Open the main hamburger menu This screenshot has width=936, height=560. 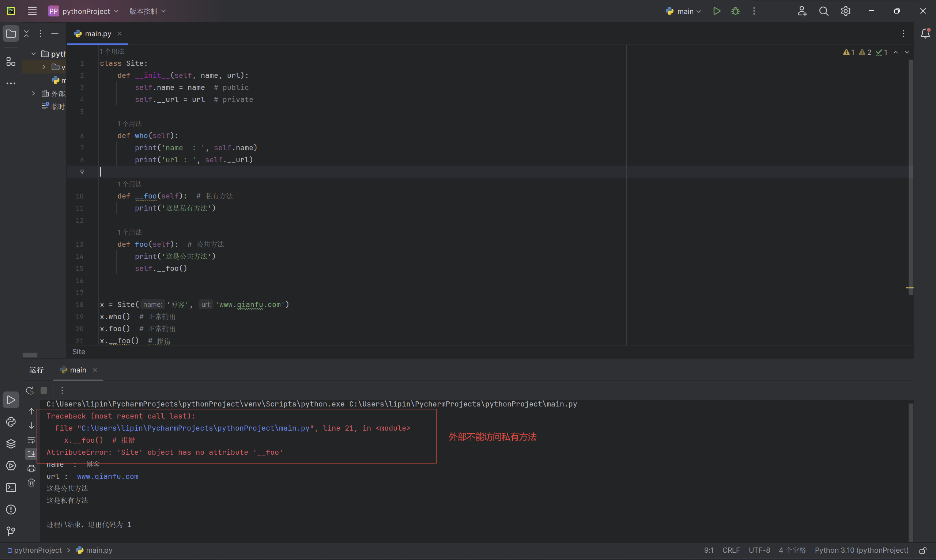pos(32,11)
